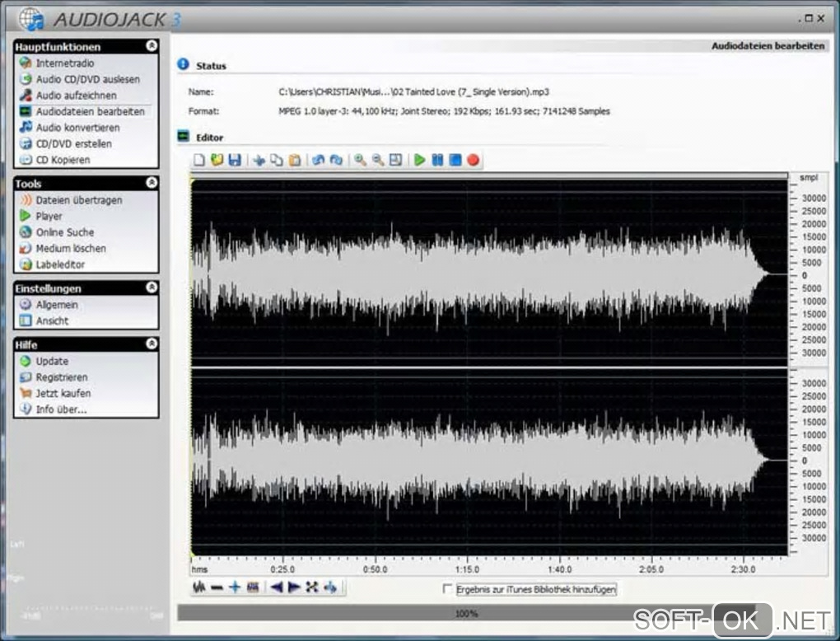840x641 pixels.
Task: Collapse the Einstellungen panel
Action: tap(151, 288)
